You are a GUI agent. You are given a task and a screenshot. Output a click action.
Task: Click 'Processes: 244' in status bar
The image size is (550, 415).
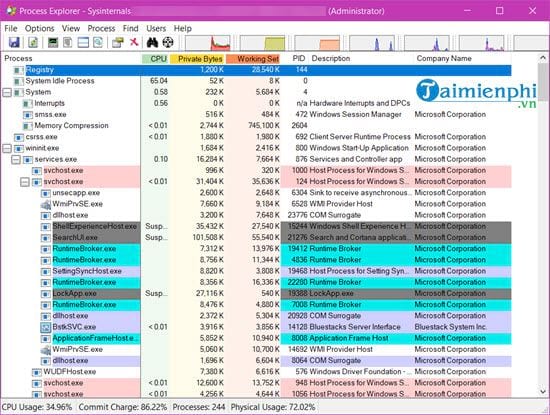[x=199, y=407]
